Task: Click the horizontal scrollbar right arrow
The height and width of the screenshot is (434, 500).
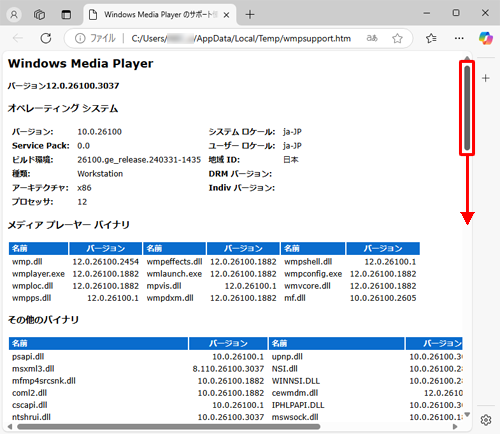Action: tap(455, 427)
